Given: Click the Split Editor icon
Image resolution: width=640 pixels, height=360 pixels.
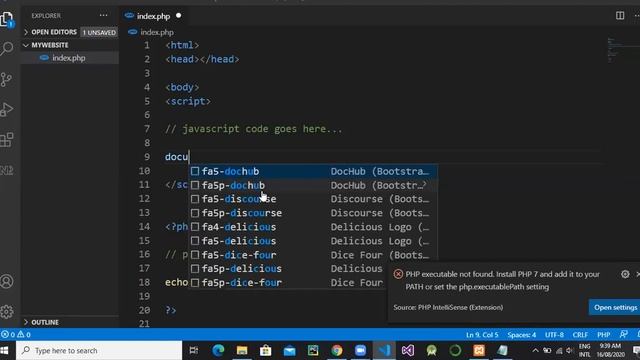Looking at the screenshot, I should coord(620,16).
